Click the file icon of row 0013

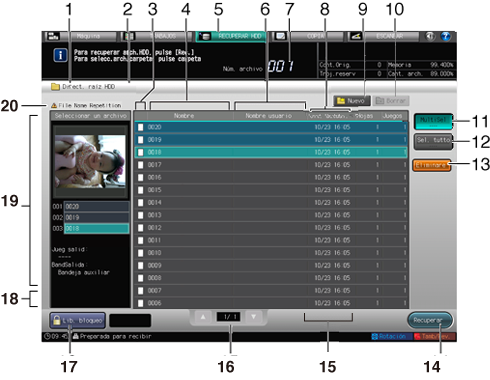point(141,215)
